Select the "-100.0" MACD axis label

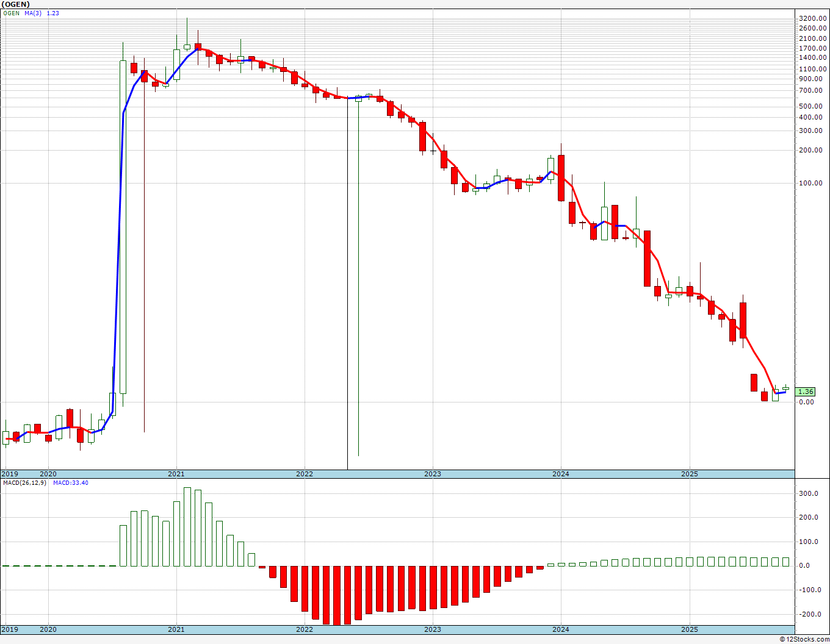click(x=809, y=590)
